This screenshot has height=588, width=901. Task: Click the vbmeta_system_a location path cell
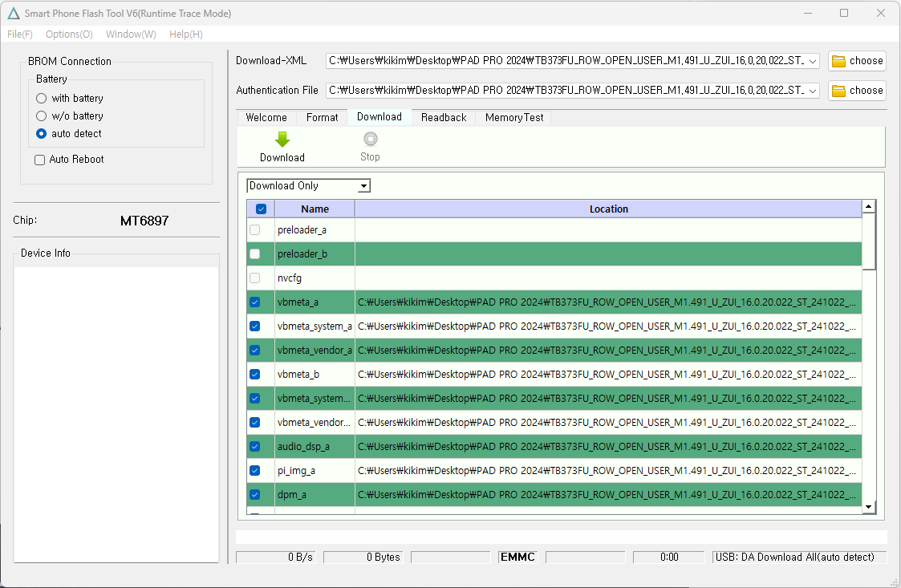click(608, 326)
